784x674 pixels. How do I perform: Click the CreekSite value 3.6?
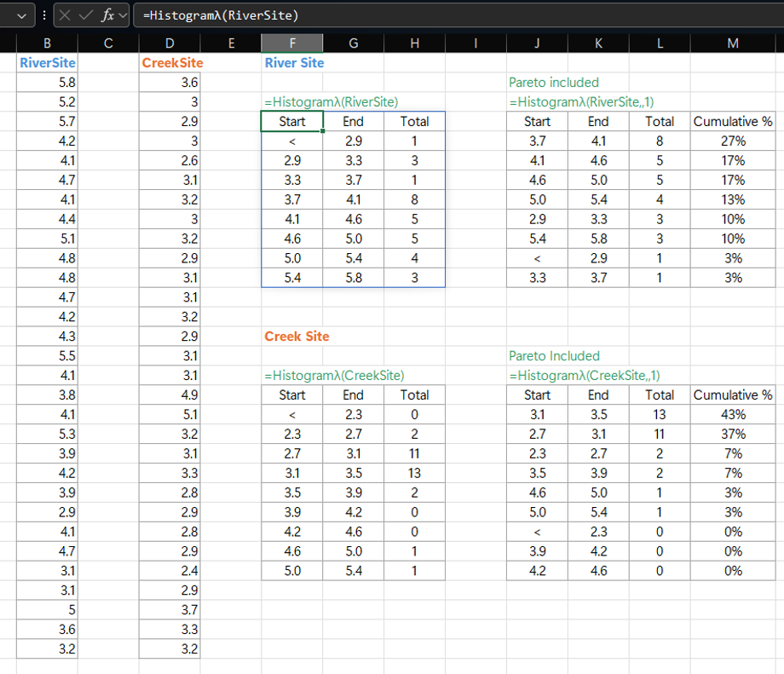point(170,83)
